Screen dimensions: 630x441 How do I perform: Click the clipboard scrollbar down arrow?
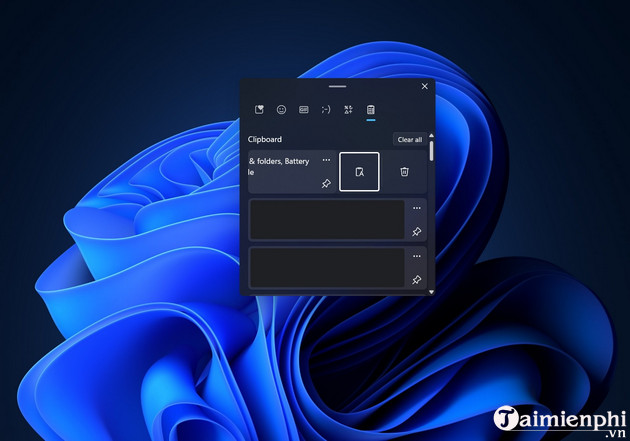click(432, 292)
